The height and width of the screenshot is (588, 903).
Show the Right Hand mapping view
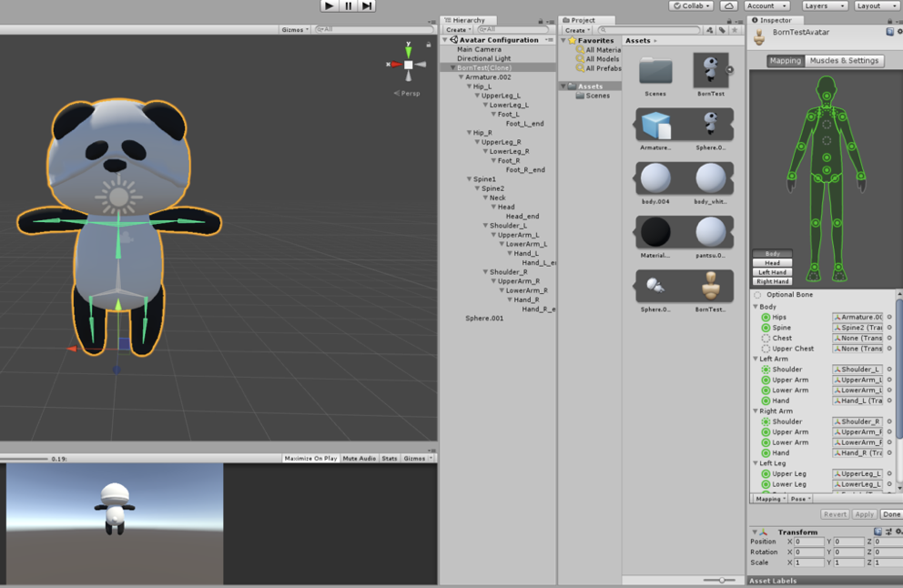[772, 281]
